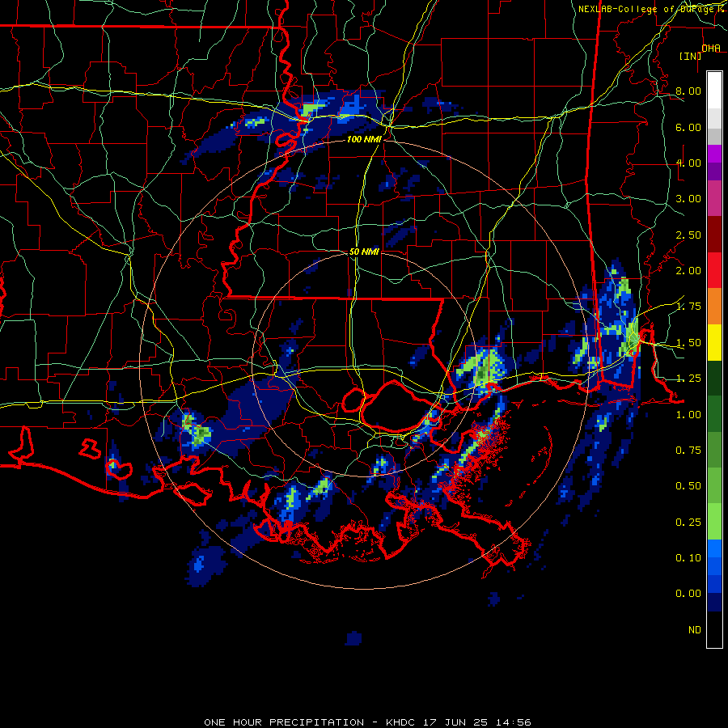The image size is (728, 728).
Task: Click the 0.25 legend label
Action: (688, 523)
